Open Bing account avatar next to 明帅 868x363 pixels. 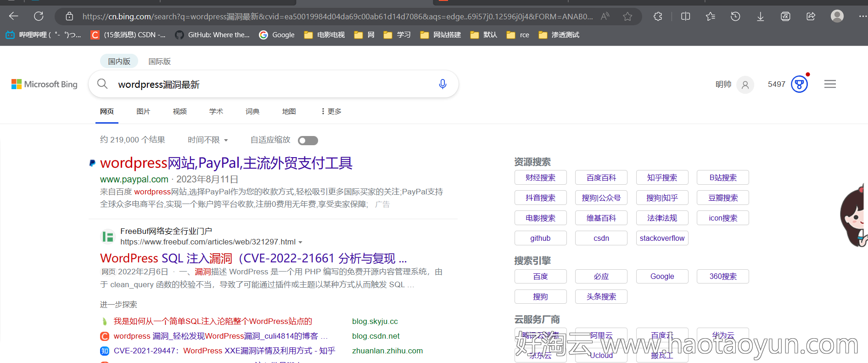(x=745, y=85)
